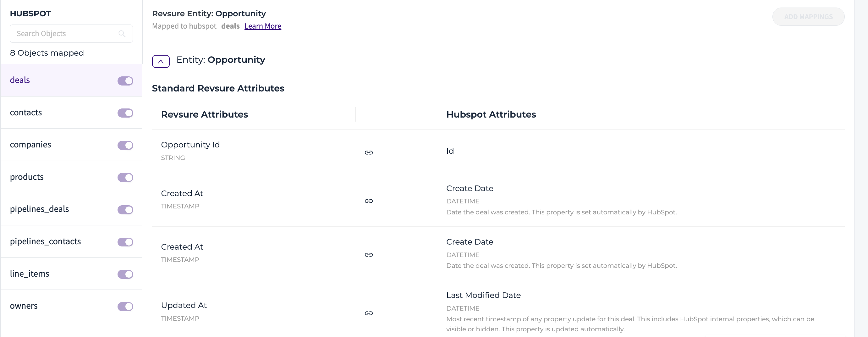Image resolution: width=868 pixels, height=337 pixels.
Task: Click the DATETIME label under Last Modified Date
Action: [x=463, y=308]
